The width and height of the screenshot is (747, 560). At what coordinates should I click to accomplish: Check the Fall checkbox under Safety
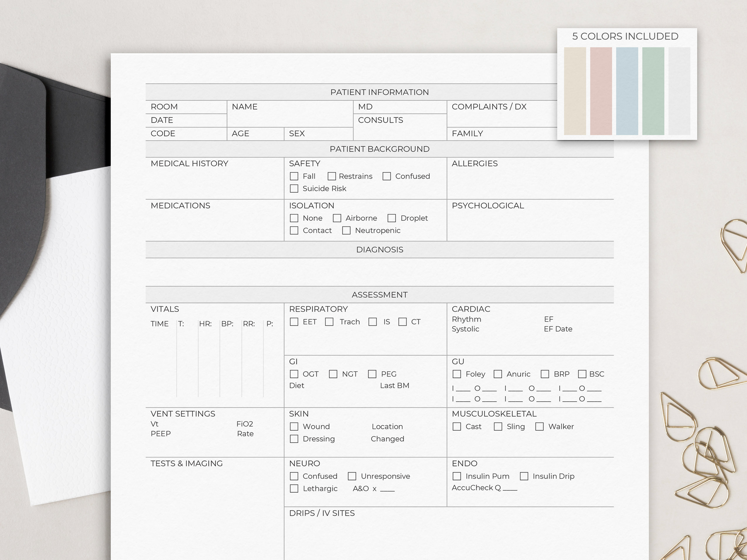pyautogui.click(x=294, y=176)
